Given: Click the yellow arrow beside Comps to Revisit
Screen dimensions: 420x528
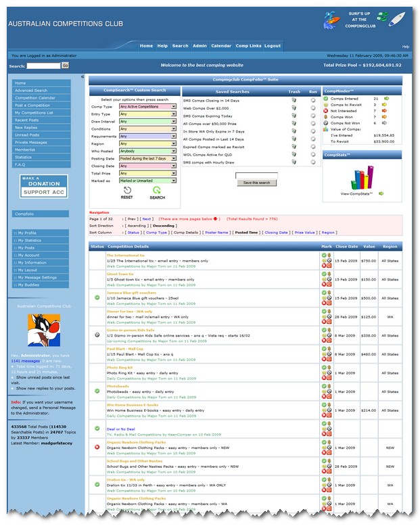Looking at the screenshot, I should (385, 104).
